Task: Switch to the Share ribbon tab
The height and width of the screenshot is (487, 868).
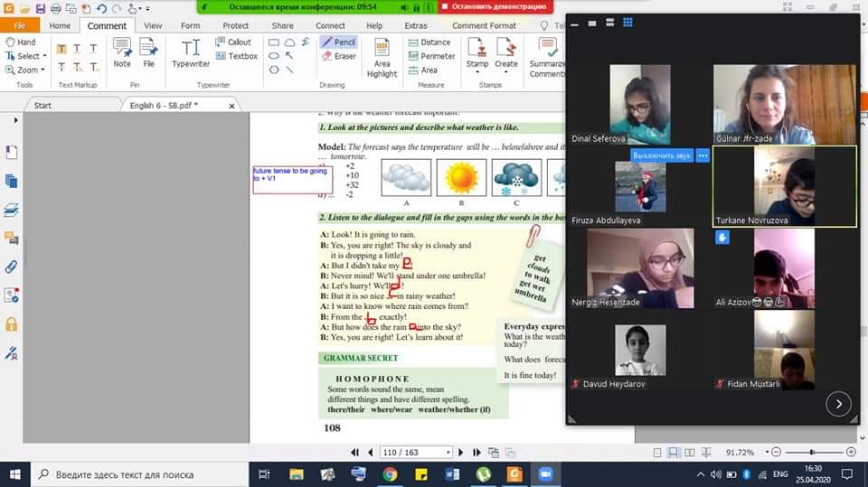Action: 282,25
